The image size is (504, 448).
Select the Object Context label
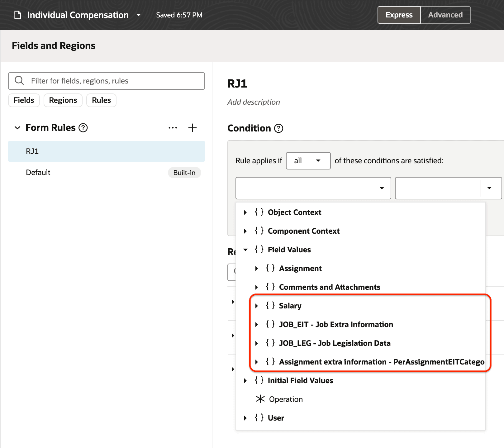click(295, 212)
